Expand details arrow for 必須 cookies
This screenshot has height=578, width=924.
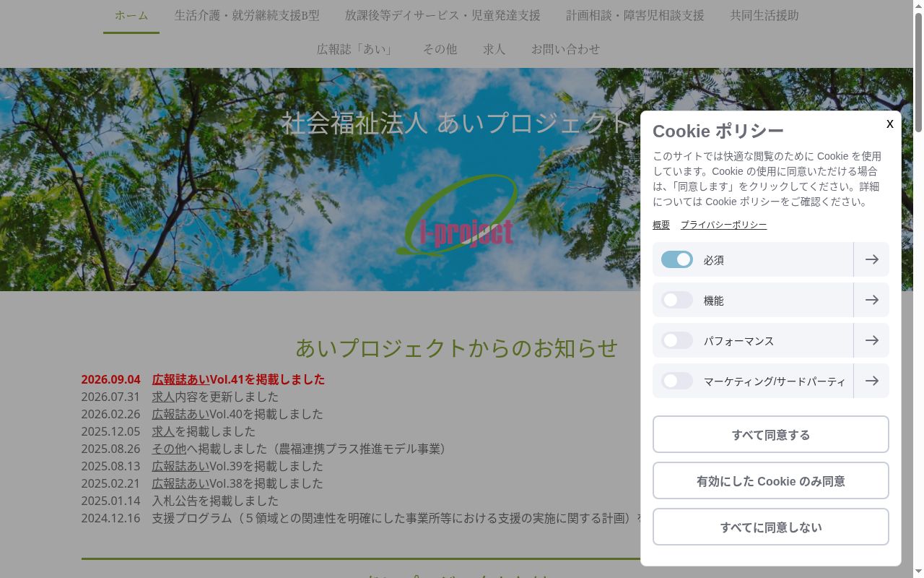click(x=871, y=259)
